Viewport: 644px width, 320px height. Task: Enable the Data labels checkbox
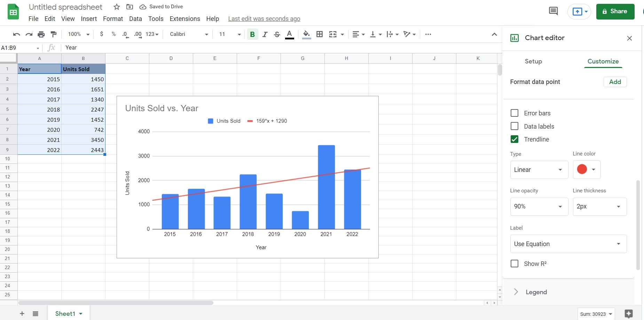pos(515,126)
